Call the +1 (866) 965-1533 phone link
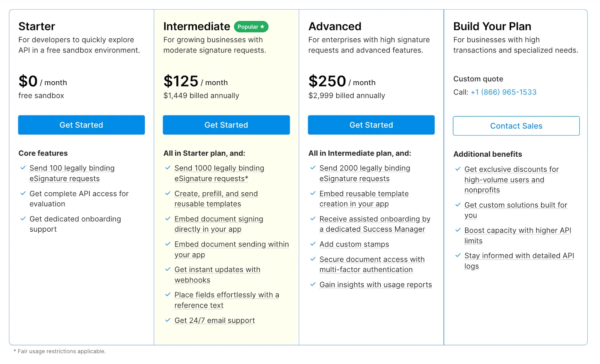Screen dimensions: 600x364 tap(503, 92)
